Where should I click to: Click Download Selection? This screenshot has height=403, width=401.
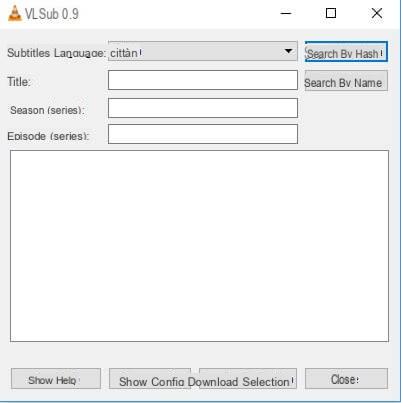[x=248, y=379]
